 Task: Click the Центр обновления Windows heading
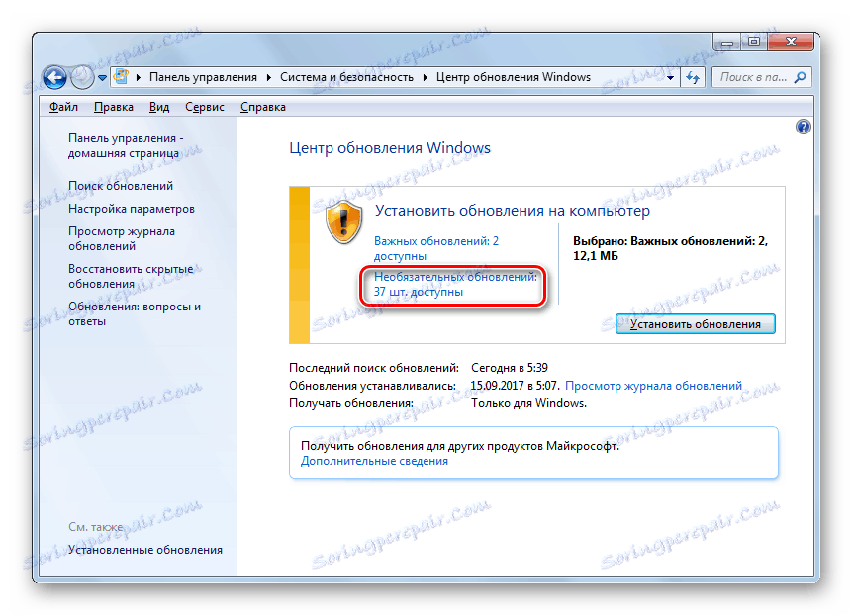pos(390,148)
